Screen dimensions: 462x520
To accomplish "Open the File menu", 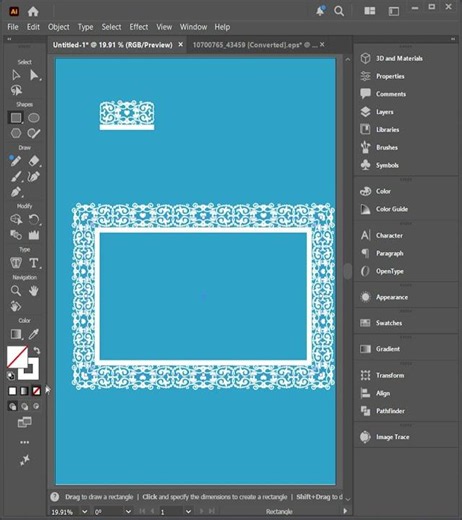I will tap(13, 27).
